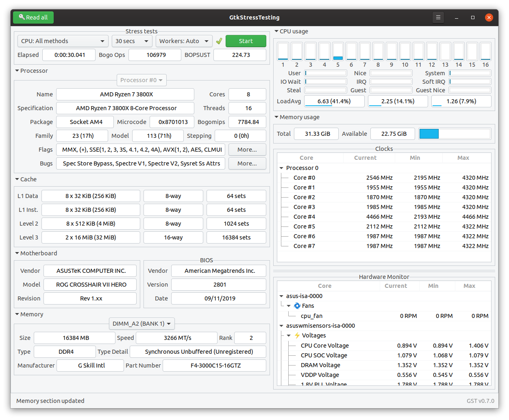Click the Bogo Ops value field

pos(155,55)
